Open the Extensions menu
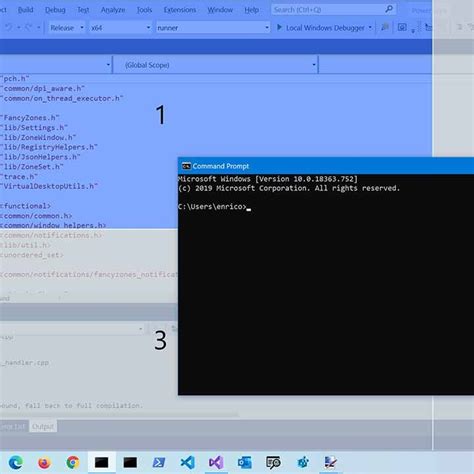 coord(180,10)
